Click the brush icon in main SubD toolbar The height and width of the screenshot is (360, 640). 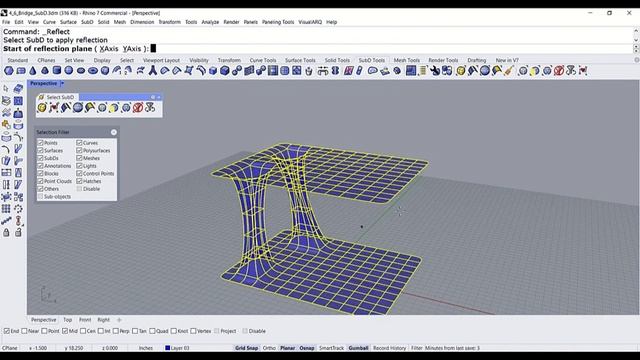click(x=509, y=71)
